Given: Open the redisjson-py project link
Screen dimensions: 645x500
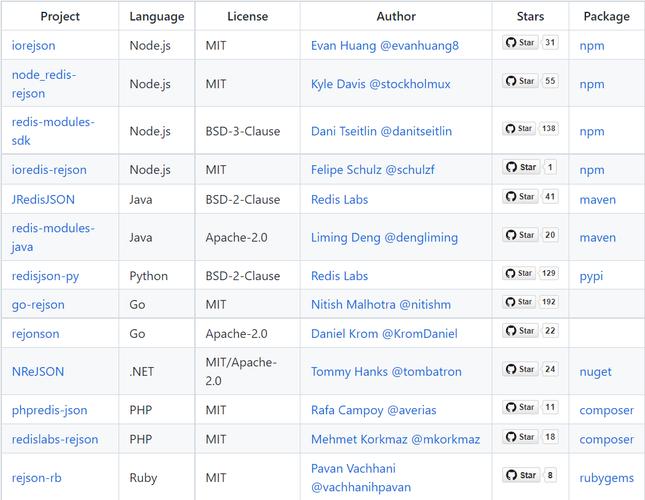Looking at the screenshot, I should (45, 276).
